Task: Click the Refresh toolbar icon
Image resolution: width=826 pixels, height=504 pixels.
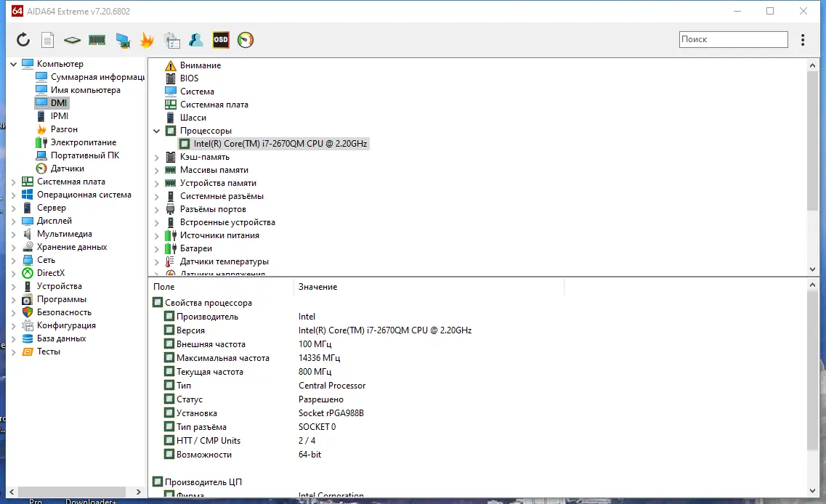Action: [23, 40]
